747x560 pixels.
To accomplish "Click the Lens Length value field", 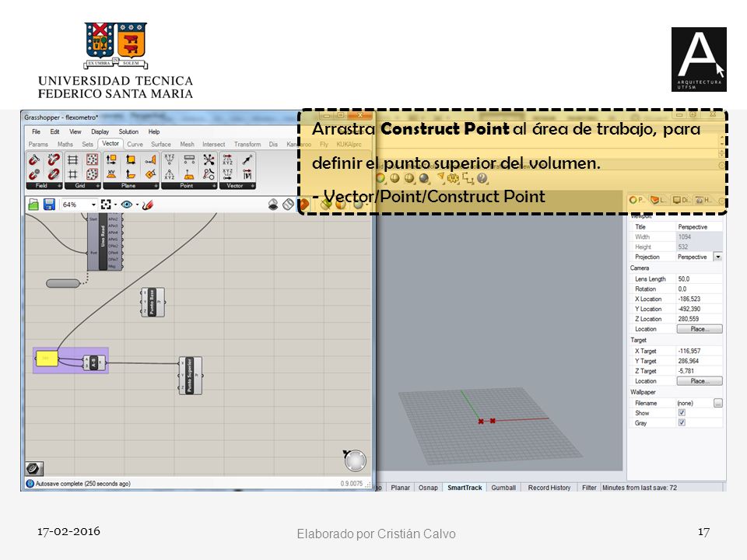I will click(x=700, y=279).
